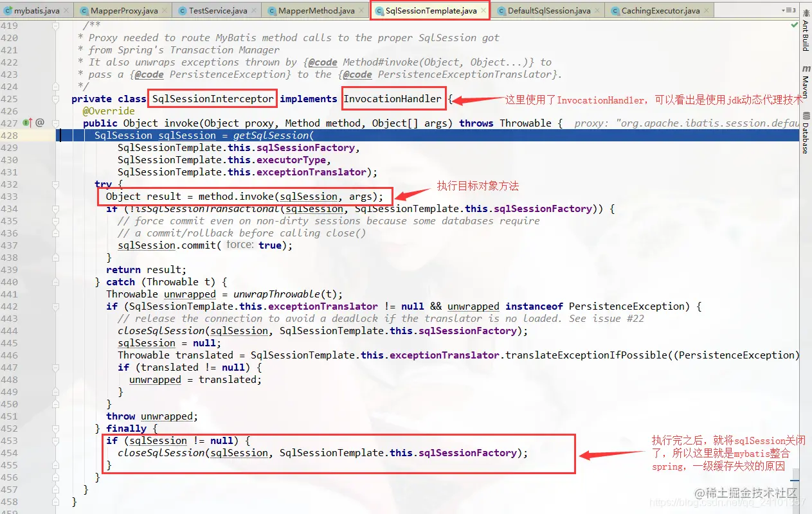Collapse the if block at line 442

[x=56, y=306]
